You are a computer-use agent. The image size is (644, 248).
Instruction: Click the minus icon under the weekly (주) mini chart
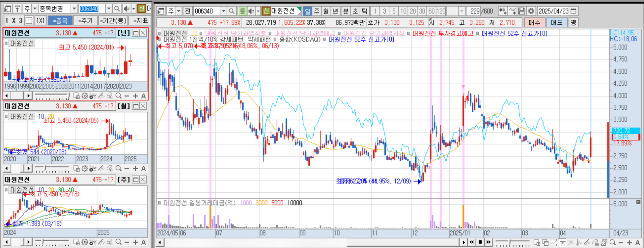tap(127, 242)
